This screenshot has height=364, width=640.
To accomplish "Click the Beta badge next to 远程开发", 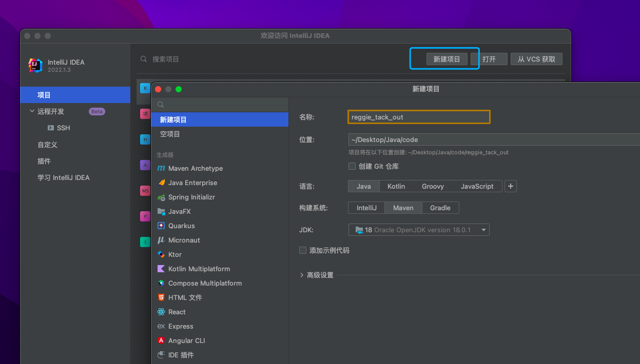I will click(97, 111).
